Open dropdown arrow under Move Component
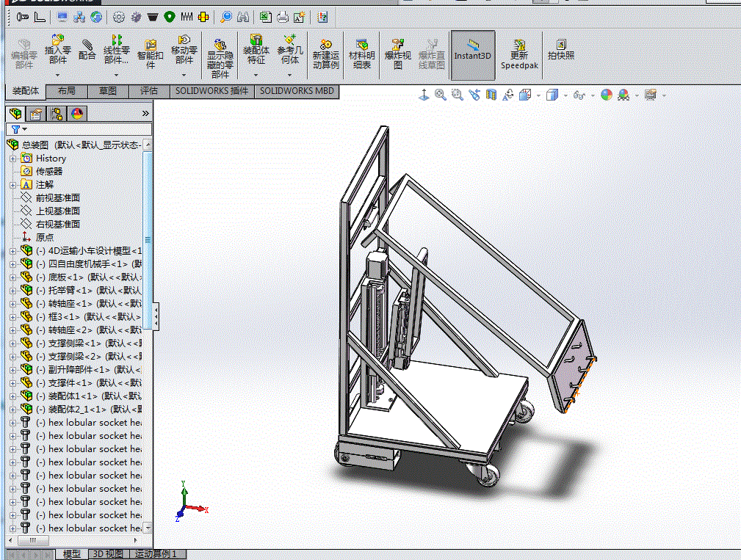 click(x=184, y=75)
